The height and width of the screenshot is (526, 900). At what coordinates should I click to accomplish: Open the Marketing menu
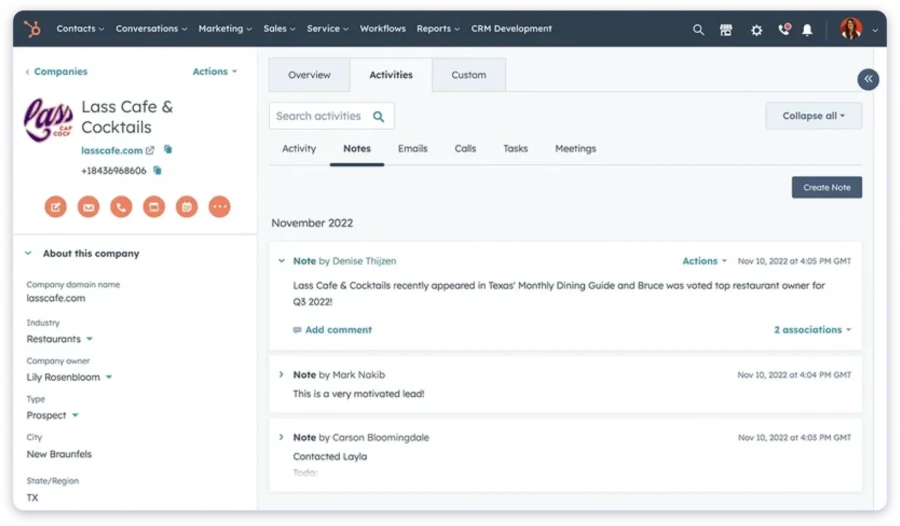(x=225, y=29)
